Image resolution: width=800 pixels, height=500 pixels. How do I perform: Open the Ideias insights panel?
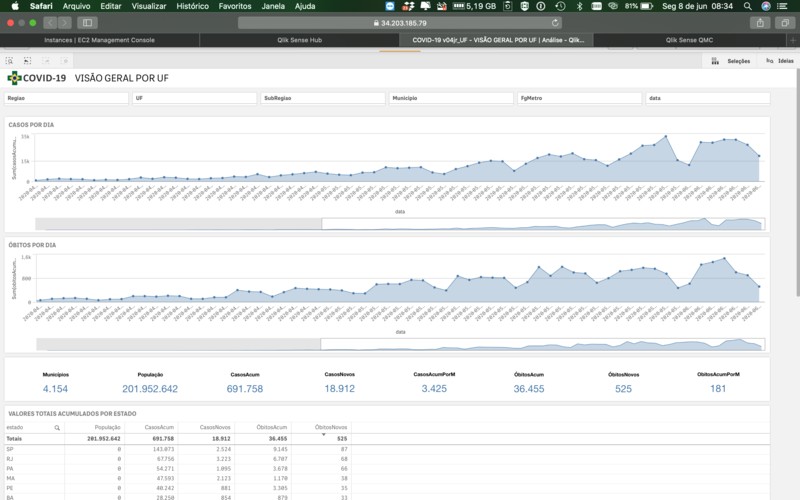tap(779, 61)
